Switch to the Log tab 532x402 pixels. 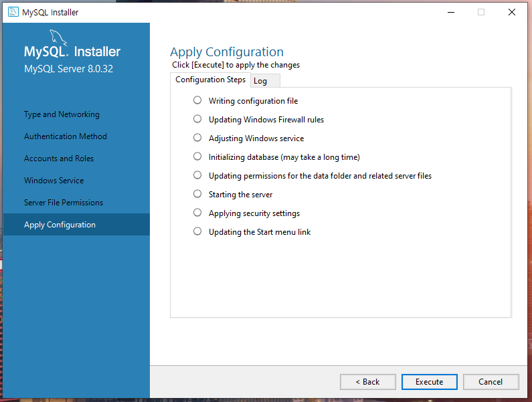pyautogui.click(x=265, y=81)
